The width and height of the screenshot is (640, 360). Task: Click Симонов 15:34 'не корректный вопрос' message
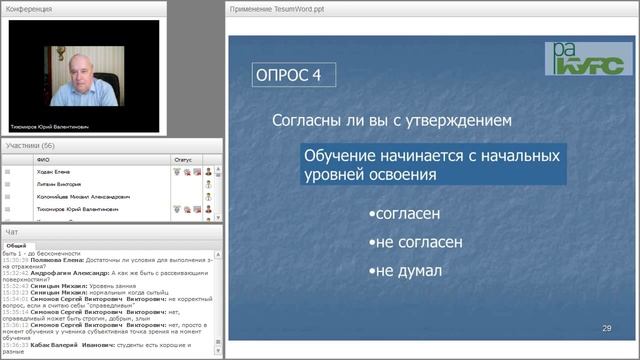[x=108, y=302]
